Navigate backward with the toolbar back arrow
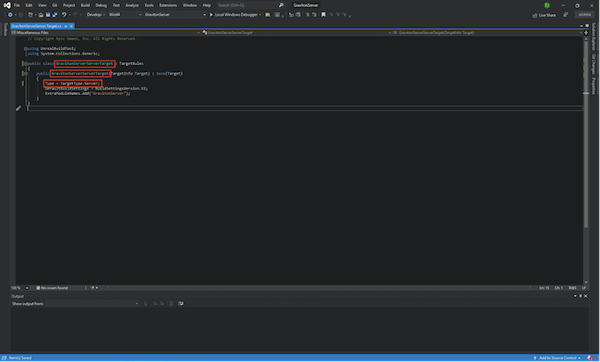Viewport: 600px width, 362px height. tap(10, 15)
